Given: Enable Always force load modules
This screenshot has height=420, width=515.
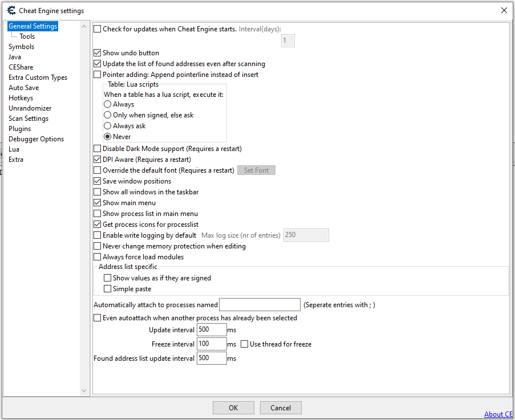Looking at the screenshot, I should pos(97,257).
